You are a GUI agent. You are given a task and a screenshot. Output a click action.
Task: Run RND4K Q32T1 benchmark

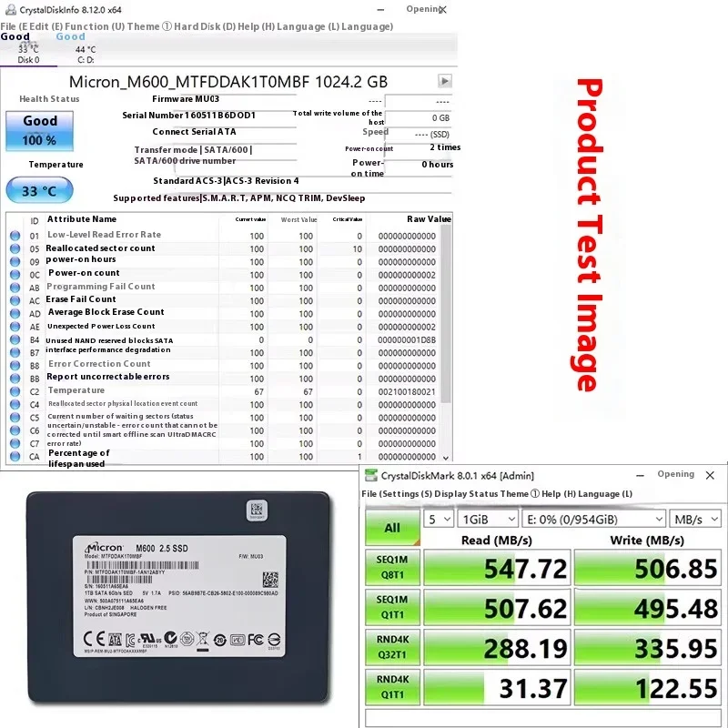(392, 647)
